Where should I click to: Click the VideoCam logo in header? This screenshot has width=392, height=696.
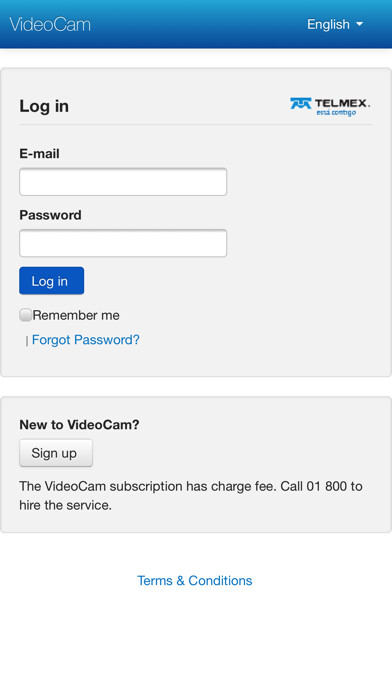[50, 24]
